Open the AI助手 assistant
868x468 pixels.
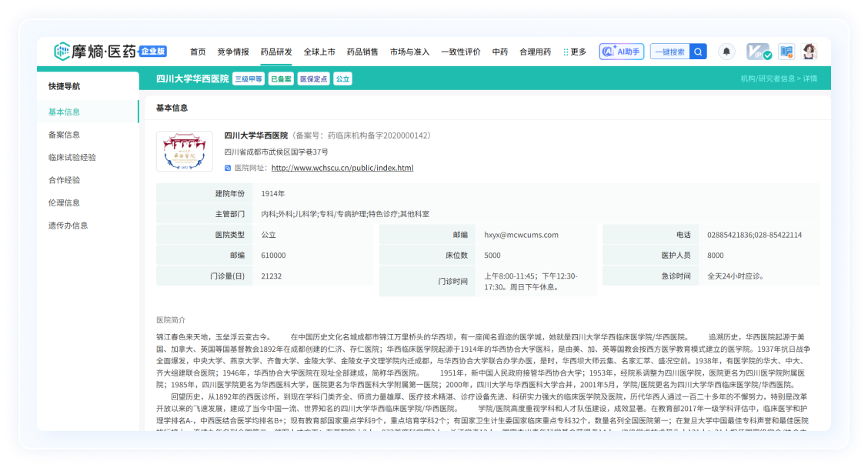(621, 52)
